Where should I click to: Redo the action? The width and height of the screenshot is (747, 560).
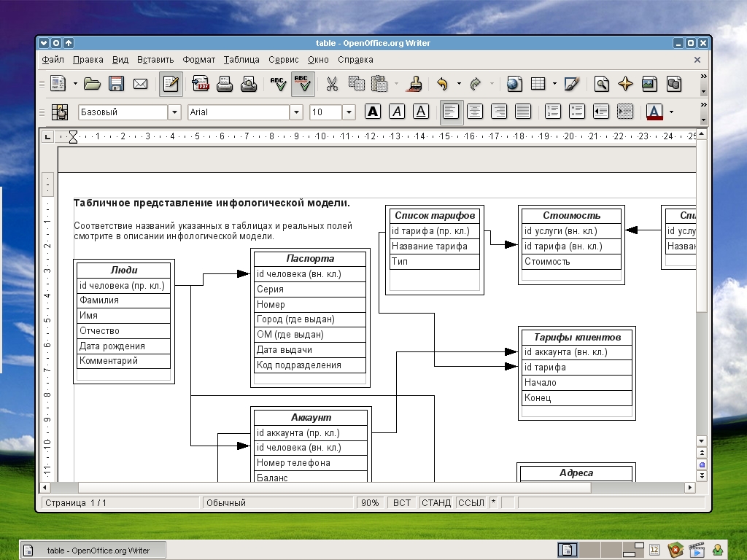click(476, 85)
